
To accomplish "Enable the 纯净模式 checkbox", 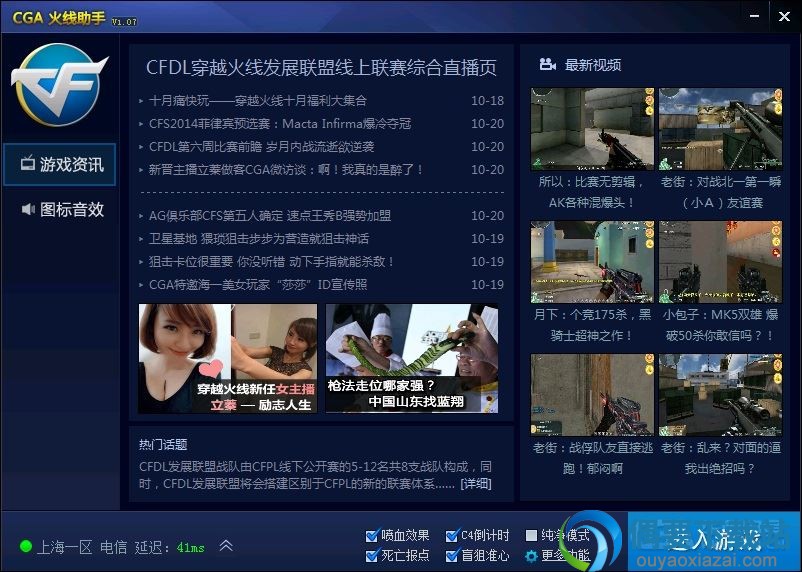I will (x=531, y=535).
